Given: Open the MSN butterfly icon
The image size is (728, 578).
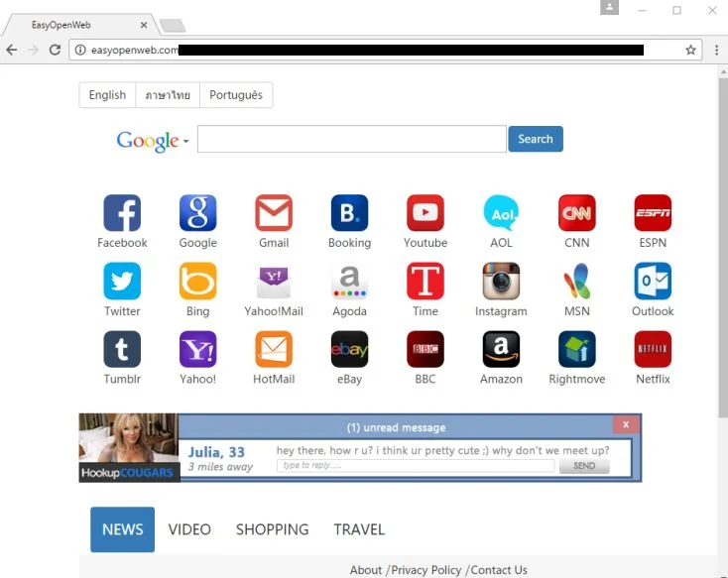Looking at the screenshot, I should [x=577, y=281].
